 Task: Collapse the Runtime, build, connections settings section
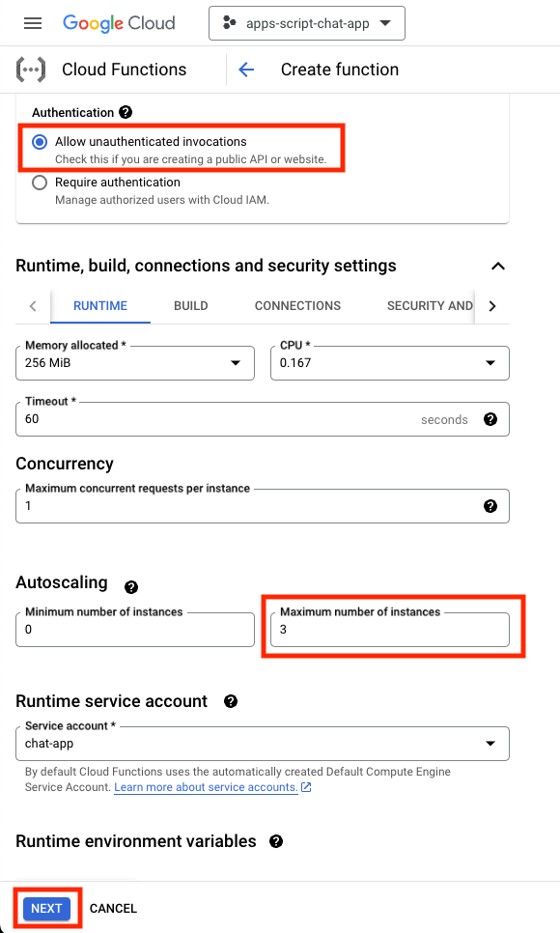[498, 266]
